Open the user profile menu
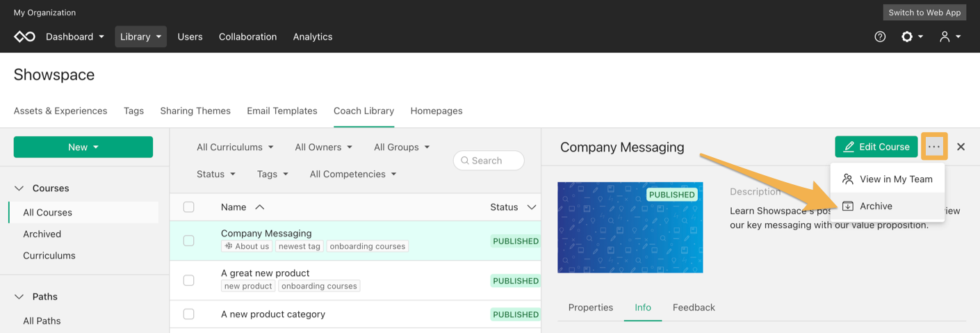The height and width of the screenshot is (333, 980). pos(949,37)
